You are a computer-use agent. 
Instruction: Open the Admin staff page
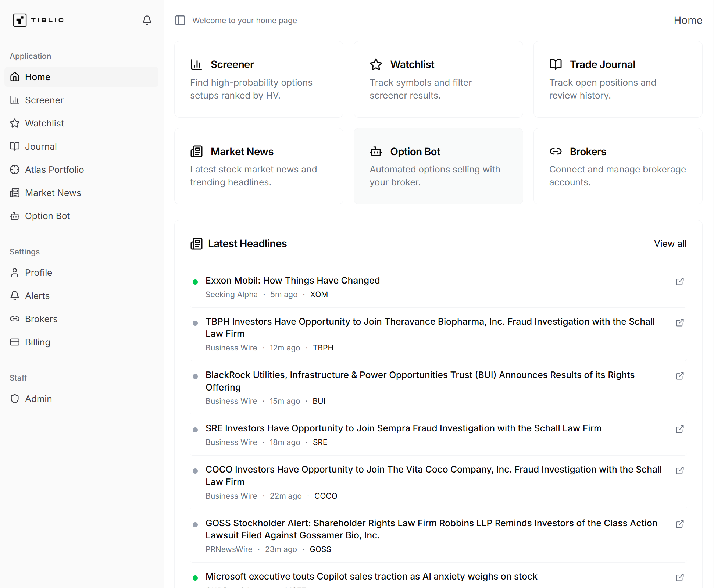tap(38, 399)
